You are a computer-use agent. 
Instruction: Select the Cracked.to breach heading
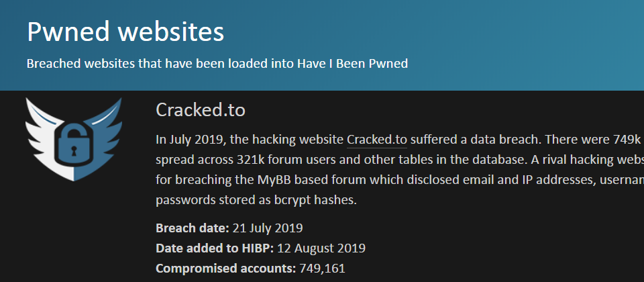(201, 109)
